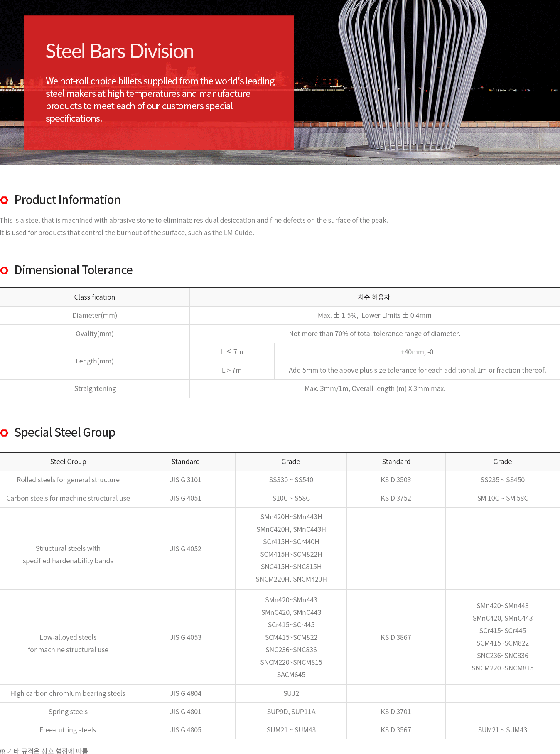560x754 pixels.
Task: Click the Diameter(mm) row label
Action: pos(95,315)
